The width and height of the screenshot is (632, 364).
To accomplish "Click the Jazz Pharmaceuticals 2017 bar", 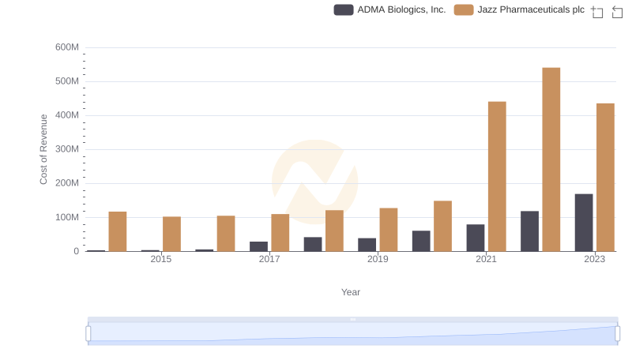I will pyautogui.click(x=280, y=233).
